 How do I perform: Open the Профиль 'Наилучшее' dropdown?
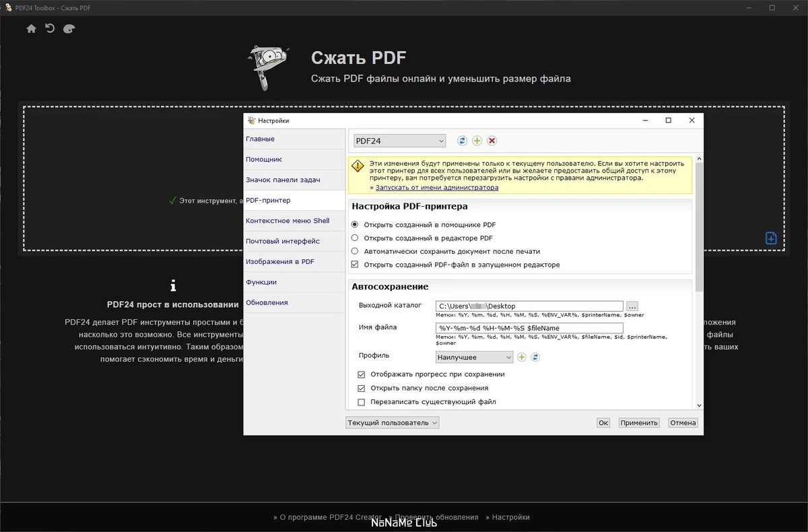coord(474,357)
